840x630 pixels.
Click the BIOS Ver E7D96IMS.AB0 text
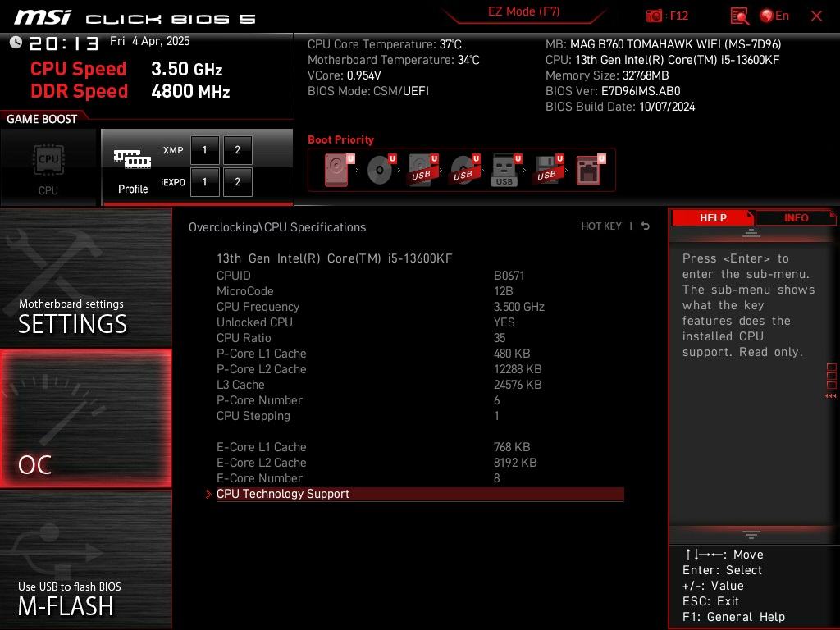click(613, 90)
